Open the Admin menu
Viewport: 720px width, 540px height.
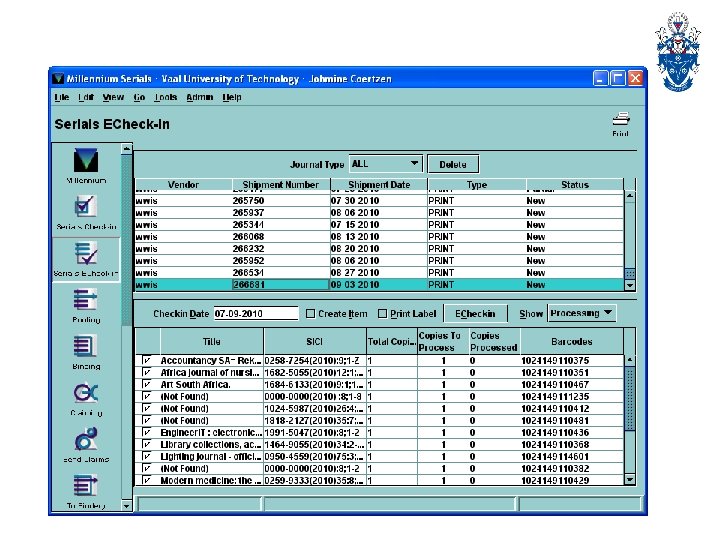point(199,97)
